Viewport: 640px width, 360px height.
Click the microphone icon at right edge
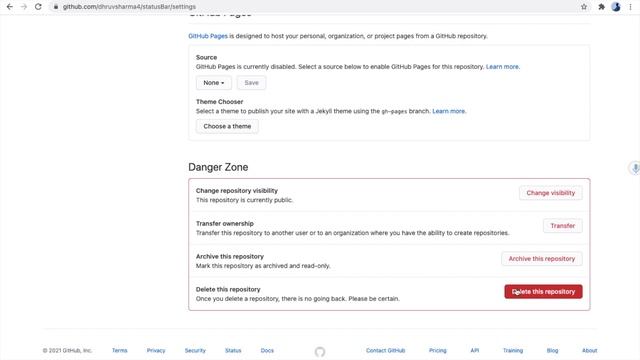pyautogui.click(x=635, y=168)
